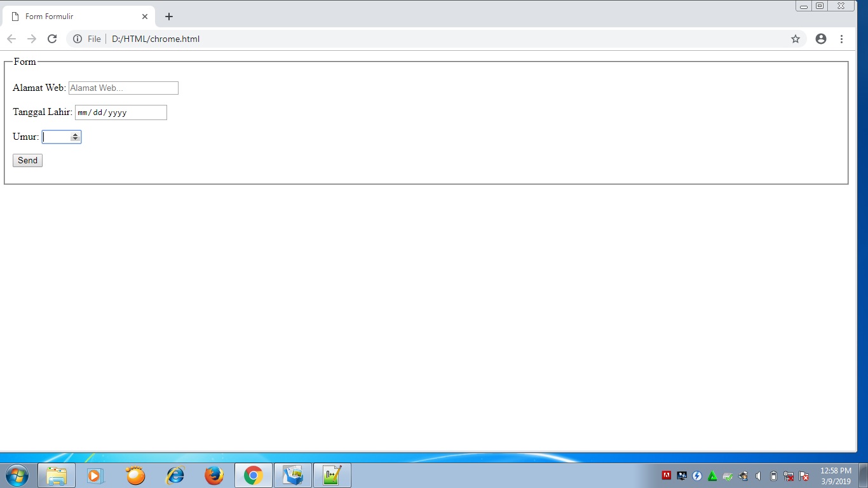This screenshot has width=868, height=488.
Task: Bookmark this page with the star icon
Action: click(796, 38)
